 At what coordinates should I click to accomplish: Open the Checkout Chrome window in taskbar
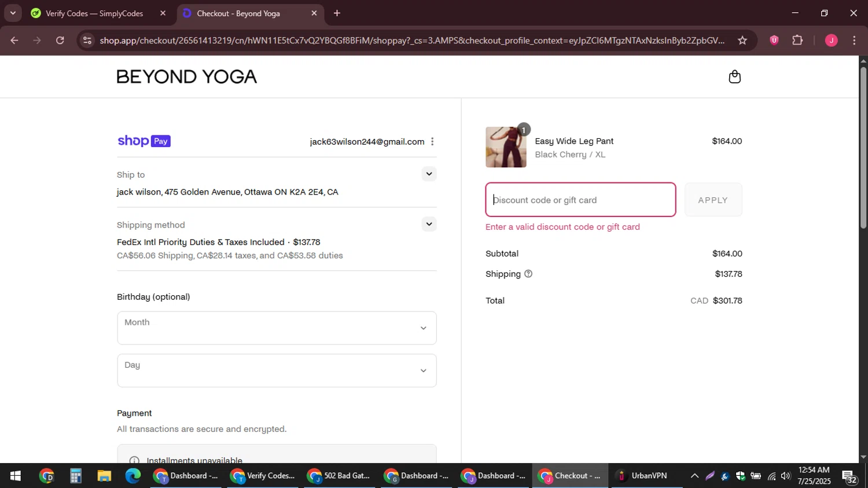[x=570, y=476]
